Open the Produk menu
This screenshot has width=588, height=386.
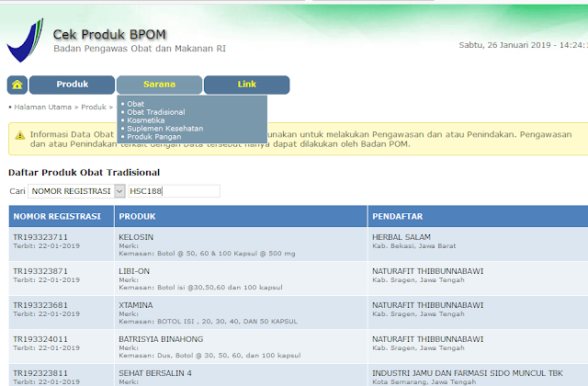(72, 85)
